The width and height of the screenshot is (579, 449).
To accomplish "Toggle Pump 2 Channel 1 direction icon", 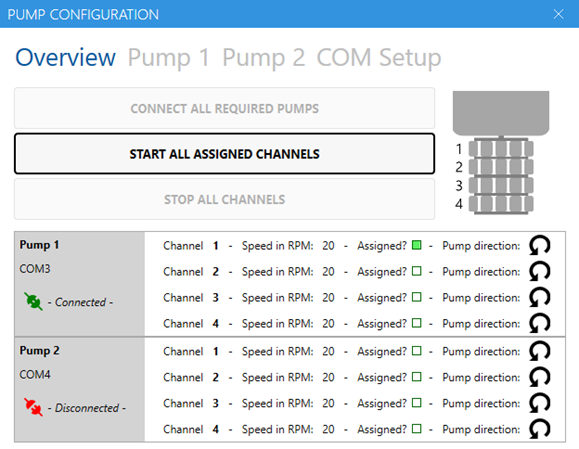I will coord(539,351).
